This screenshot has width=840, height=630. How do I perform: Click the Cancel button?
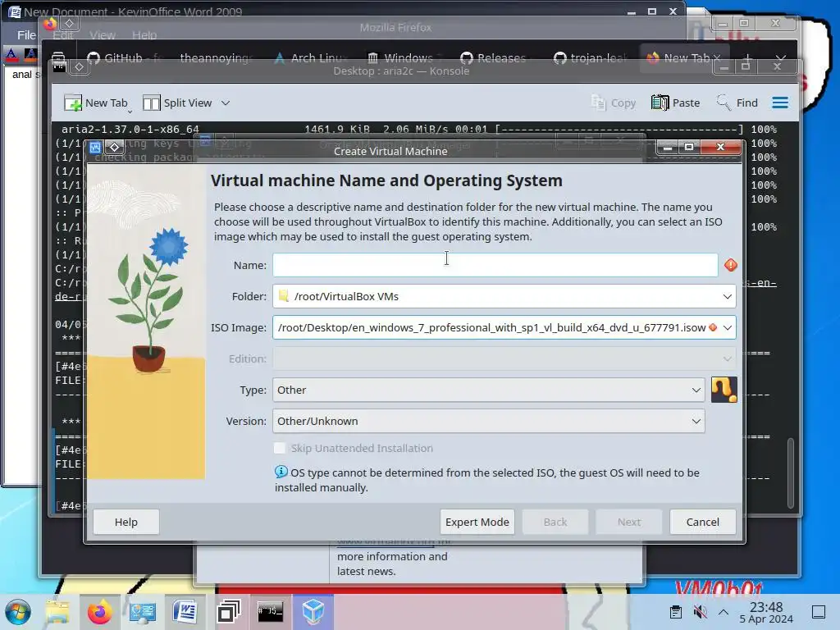[702, 522]
